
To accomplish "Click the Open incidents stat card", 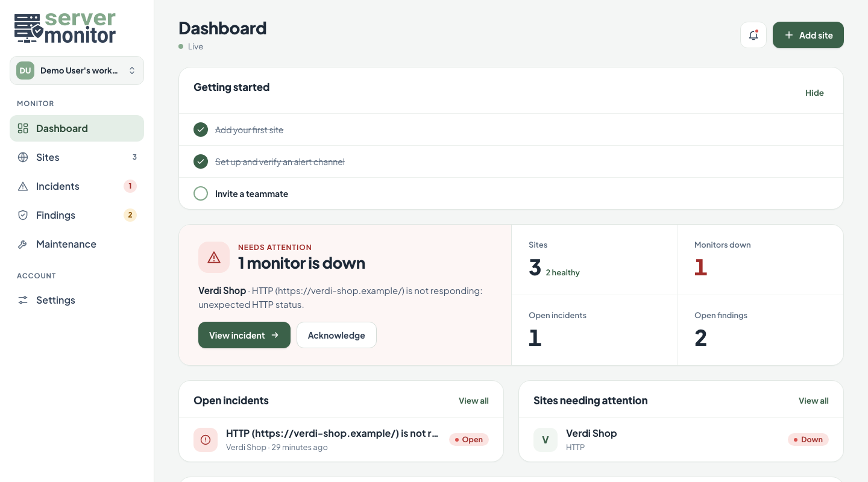I will 594,330.
